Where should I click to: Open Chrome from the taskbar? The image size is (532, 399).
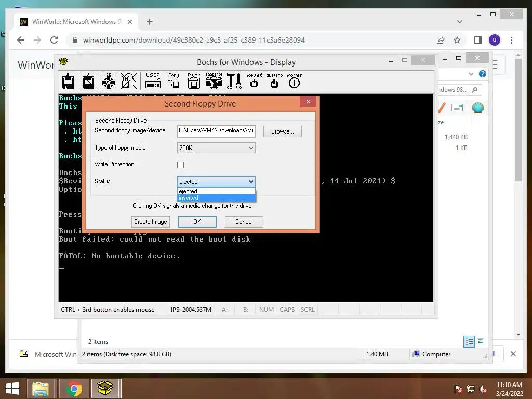(74, 389)
